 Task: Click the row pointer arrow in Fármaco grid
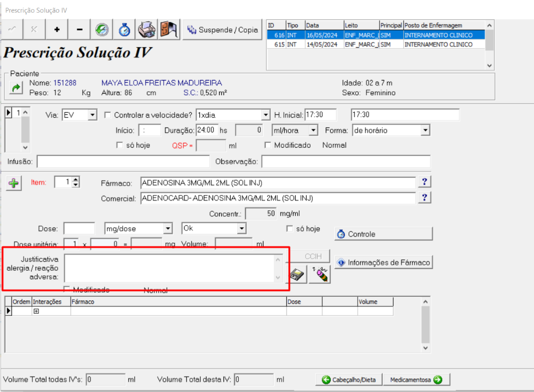coord(9,311)
